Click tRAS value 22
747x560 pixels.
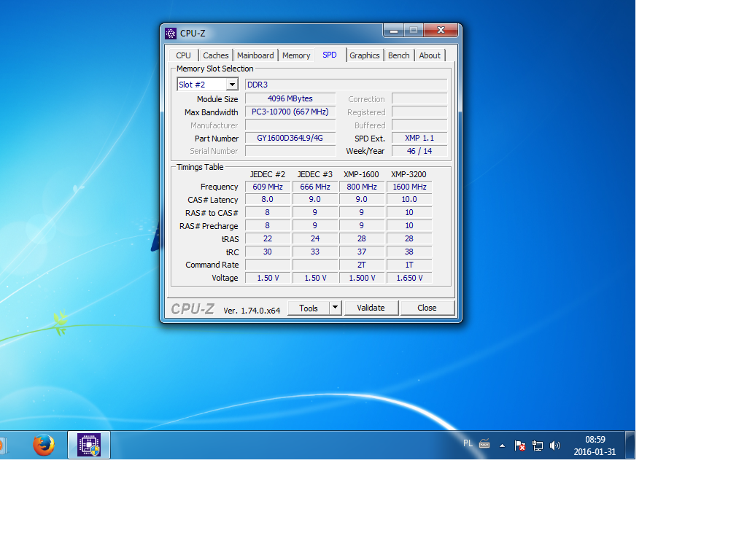[268, 238]
